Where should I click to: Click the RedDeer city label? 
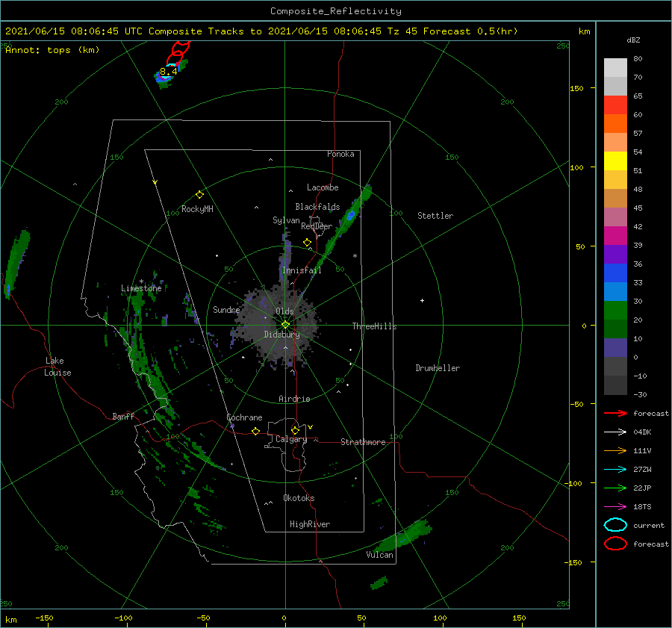(x=317, y=226)
